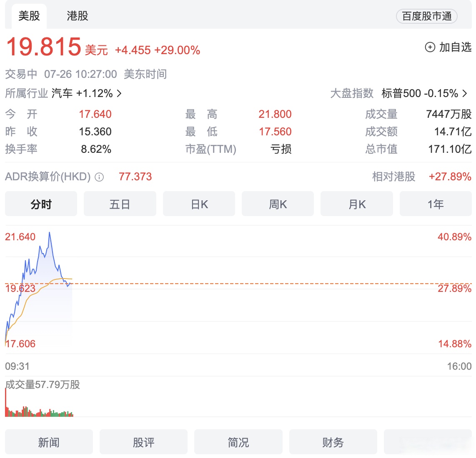
Task: Open the 月K monthly chart
Action: tap(357, 204)
